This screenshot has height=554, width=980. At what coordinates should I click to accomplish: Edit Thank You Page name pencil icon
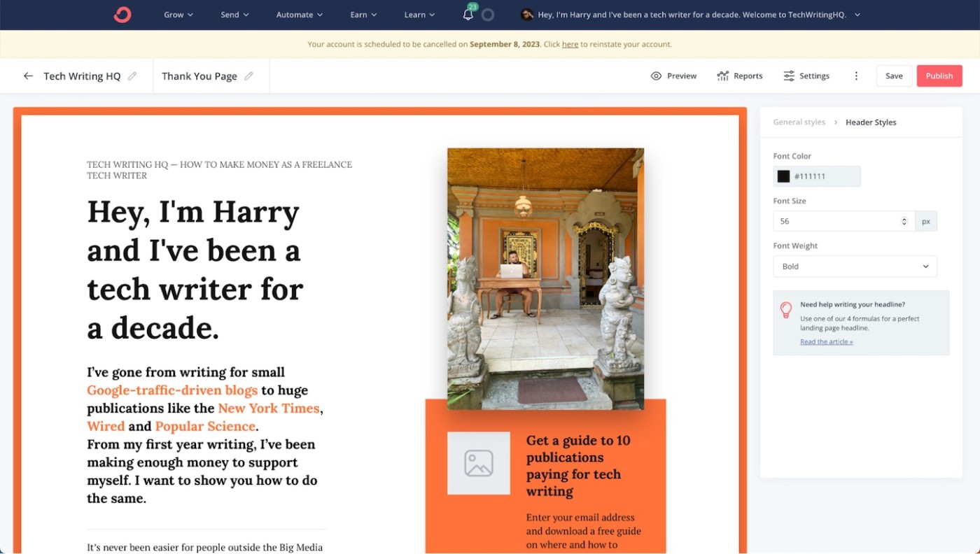pyautogui.click(x=248, y=76)
